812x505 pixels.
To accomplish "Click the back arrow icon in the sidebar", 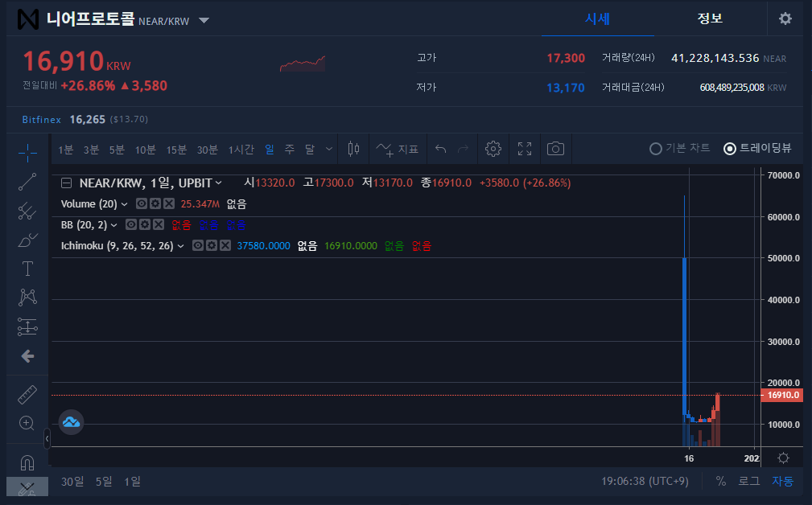I will tap(27, 356).
